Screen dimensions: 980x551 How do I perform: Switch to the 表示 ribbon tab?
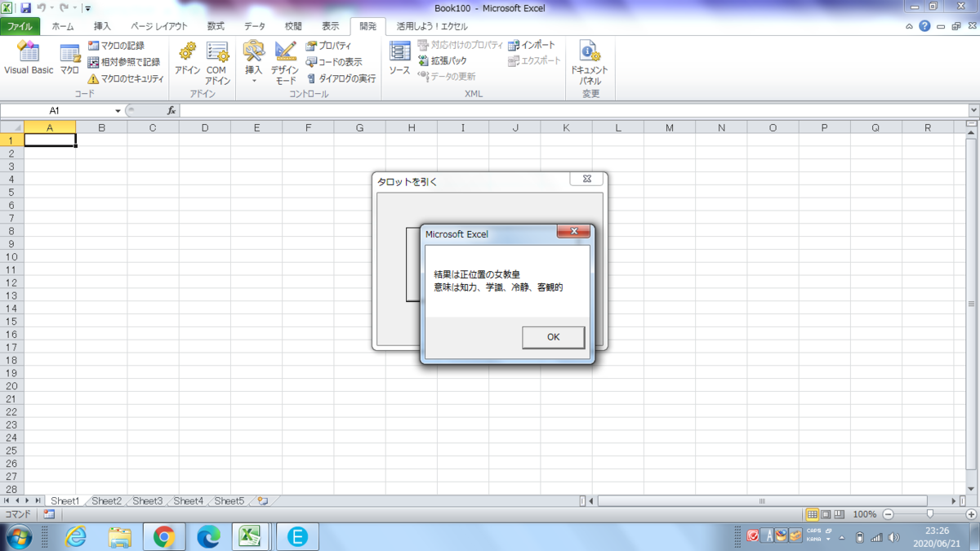pyautogui.click(x=330, y=26)
